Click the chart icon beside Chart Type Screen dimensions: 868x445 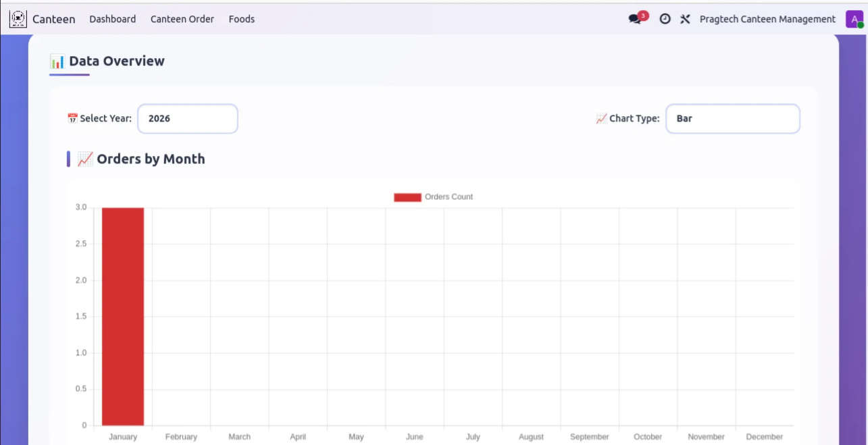pyautogui.click(x=601, y=119)
